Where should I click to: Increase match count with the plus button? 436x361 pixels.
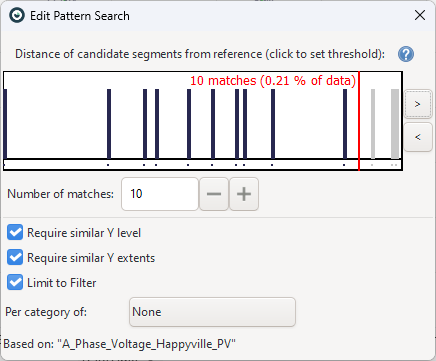click(244, 194)
